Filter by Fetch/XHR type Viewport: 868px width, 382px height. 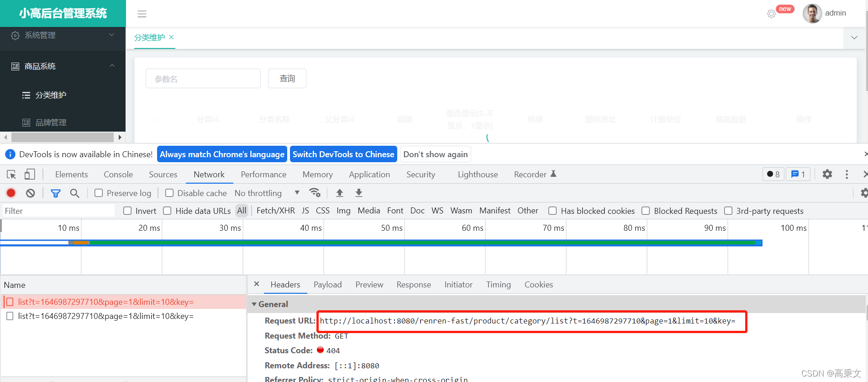click(276, 211)
